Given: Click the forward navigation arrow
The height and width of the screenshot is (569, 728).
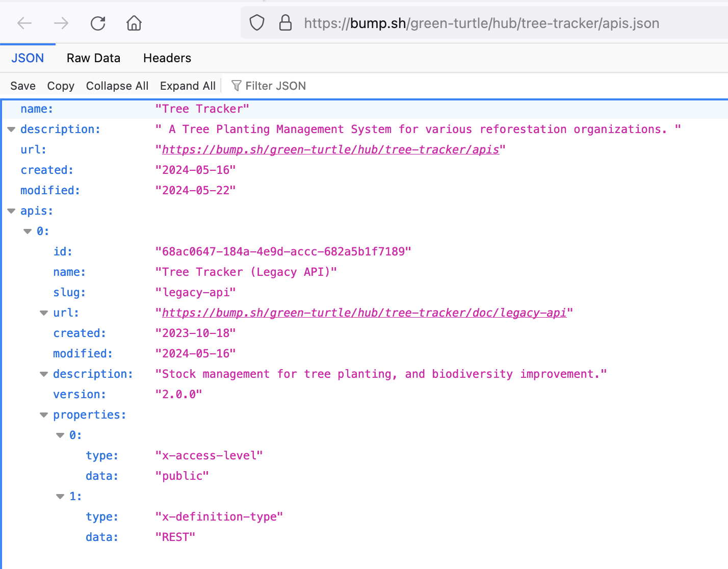Looking at the screenshot, I should [x=61, y=23].
